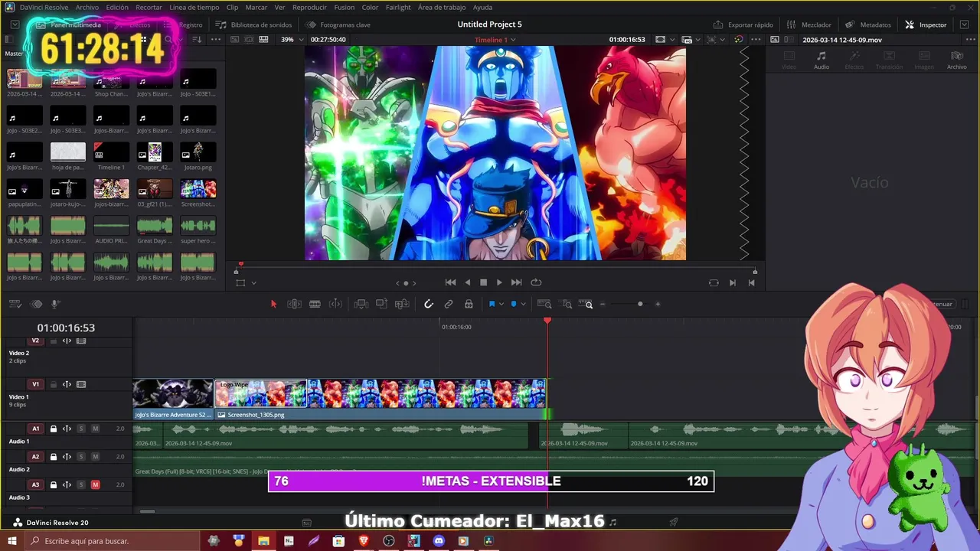Click the Replace clip toolbar icon
The height and width of the screenshot is (551, 980).
(402, 304)
